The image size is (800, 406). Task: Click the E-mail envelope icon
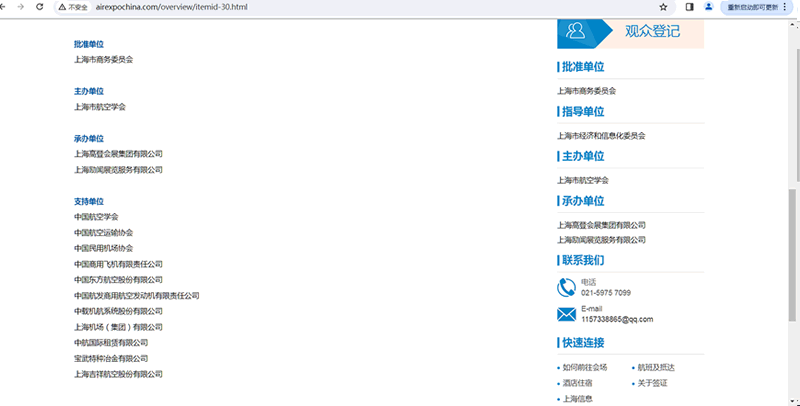(566, 315)
